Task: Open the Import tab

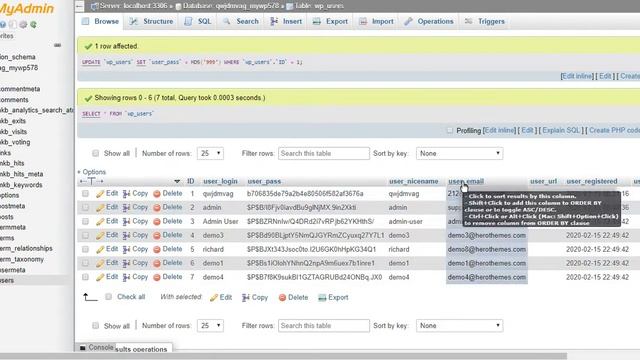Action: pos(376,21)
